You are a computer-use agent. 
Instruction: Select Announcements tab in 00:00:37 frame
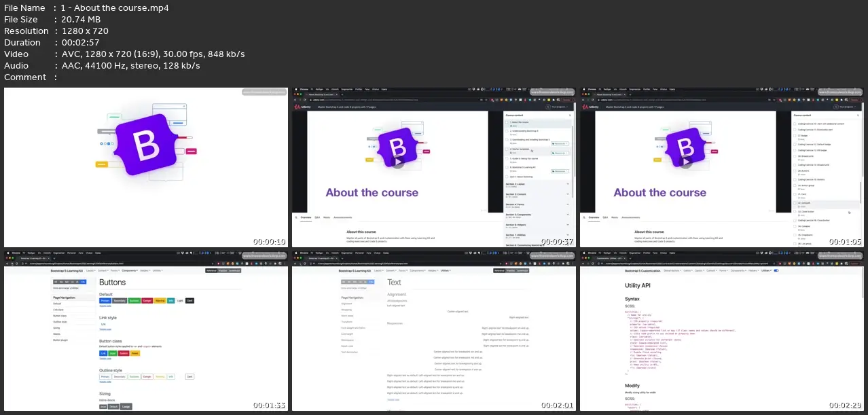[343, 218]
